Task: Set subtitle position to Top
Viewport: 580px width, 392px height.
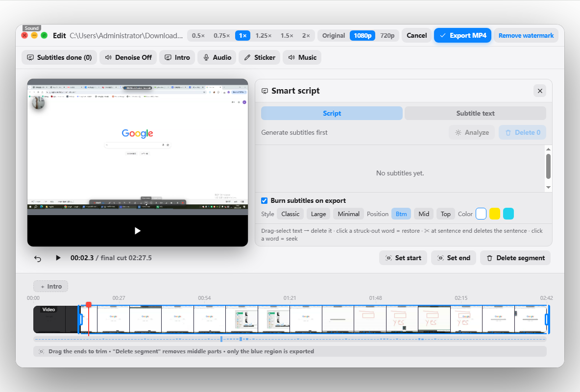Action: point(446,214)
